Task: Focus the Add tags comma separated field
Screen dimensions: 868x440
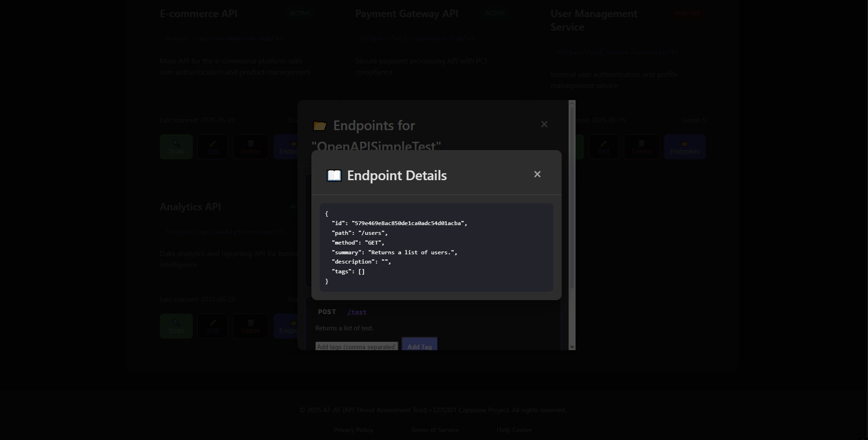Action: pos(356,346)
